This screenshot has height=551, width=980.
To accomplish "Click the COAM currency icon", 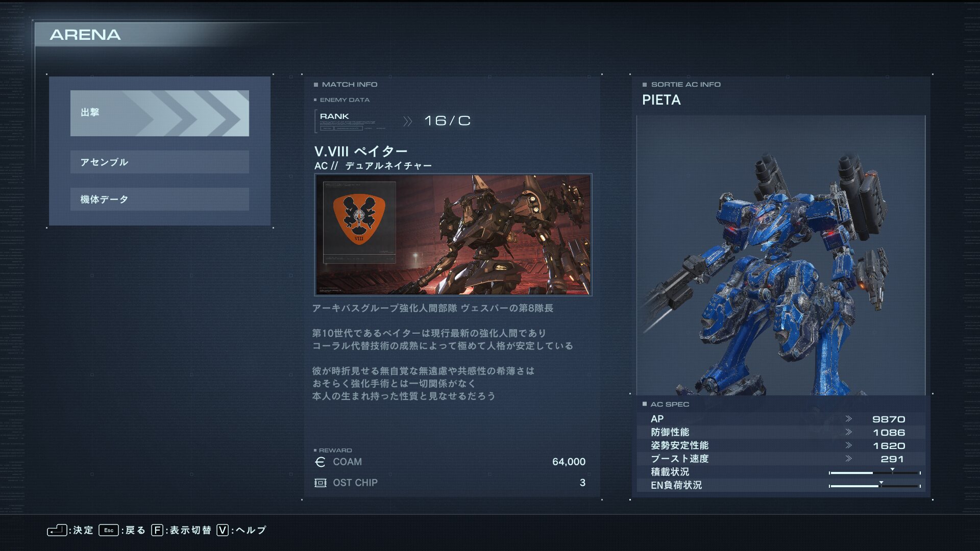I will coord(320,462).
